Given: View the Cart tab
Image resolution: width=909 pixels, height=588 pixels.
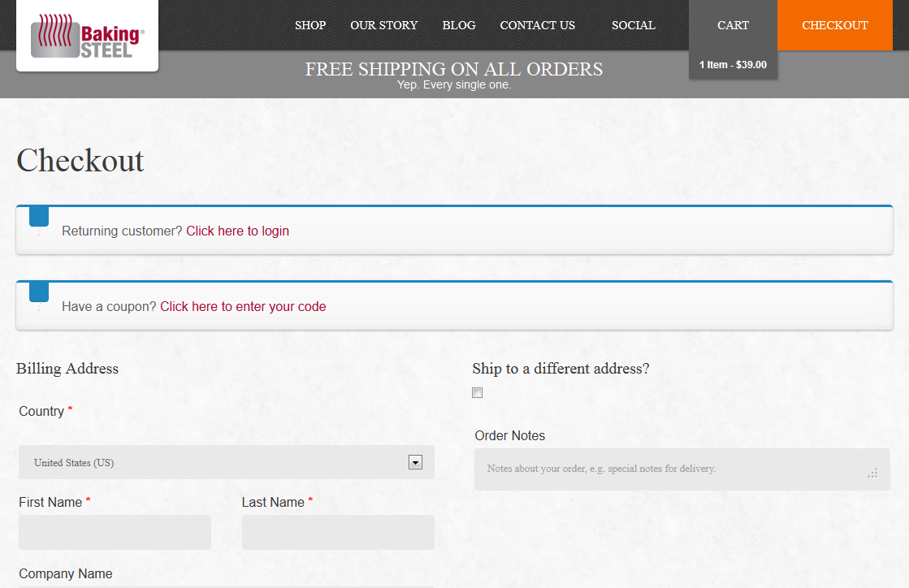Looking at the screenshot, I should (x=733, y=25).
